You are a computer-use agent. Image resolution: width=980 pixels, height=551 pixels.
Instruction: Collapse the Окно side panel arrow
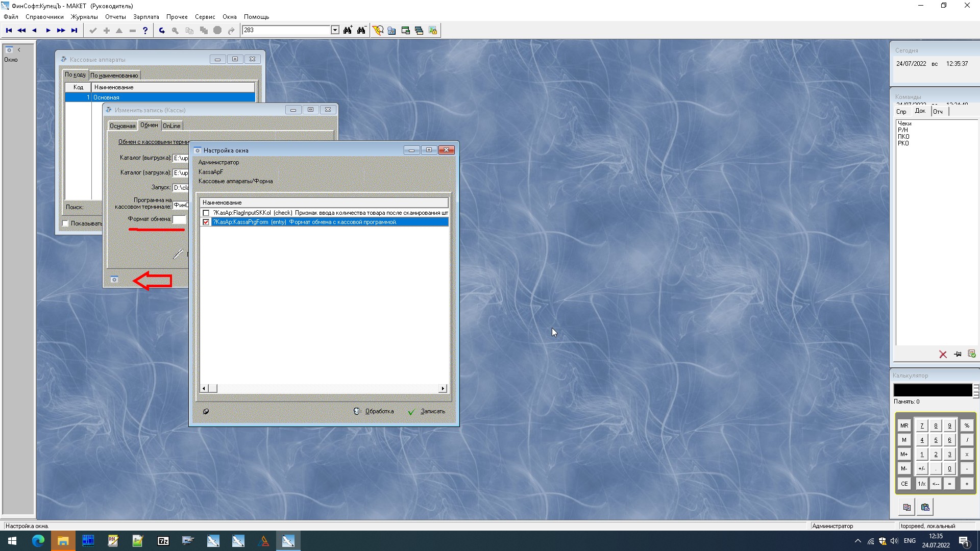point(19,50)
